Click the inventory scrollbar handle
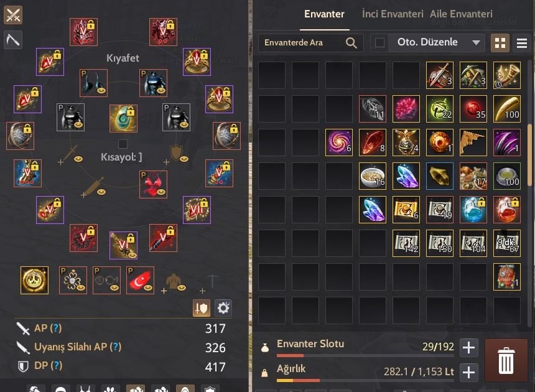The width and height of the screenshot is (535, 392). pyautogui.click(x=529, y=155)
